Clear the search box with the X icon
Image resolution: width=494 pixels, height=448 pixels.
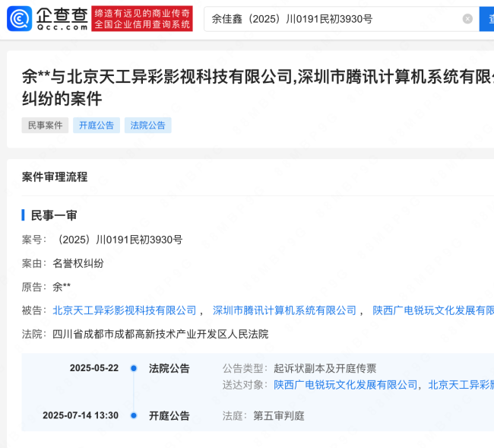pos(467,18)
